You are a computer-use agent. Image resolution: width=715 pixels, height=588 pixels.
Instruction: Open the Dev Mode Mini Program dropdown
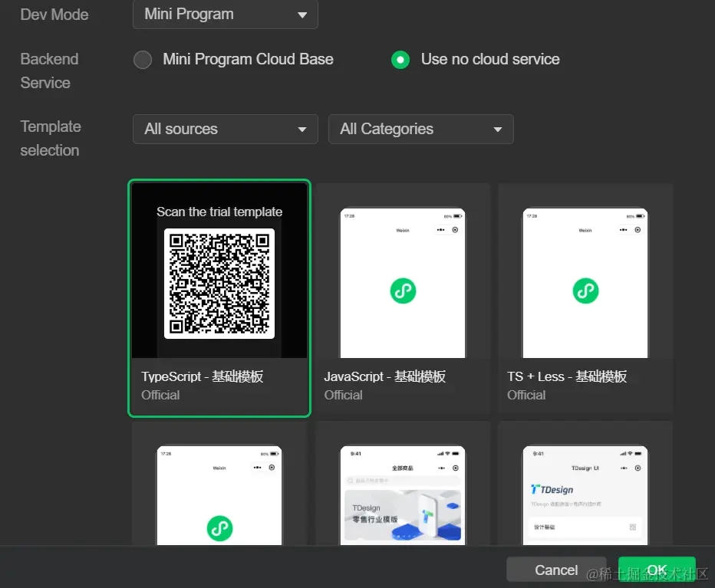click(226, 14)
